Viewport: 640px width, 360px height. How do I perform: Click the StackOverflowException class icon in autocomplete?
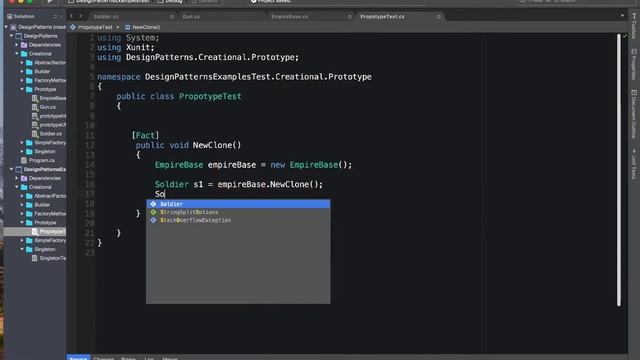pyautogui.click(x=153, y=220)
